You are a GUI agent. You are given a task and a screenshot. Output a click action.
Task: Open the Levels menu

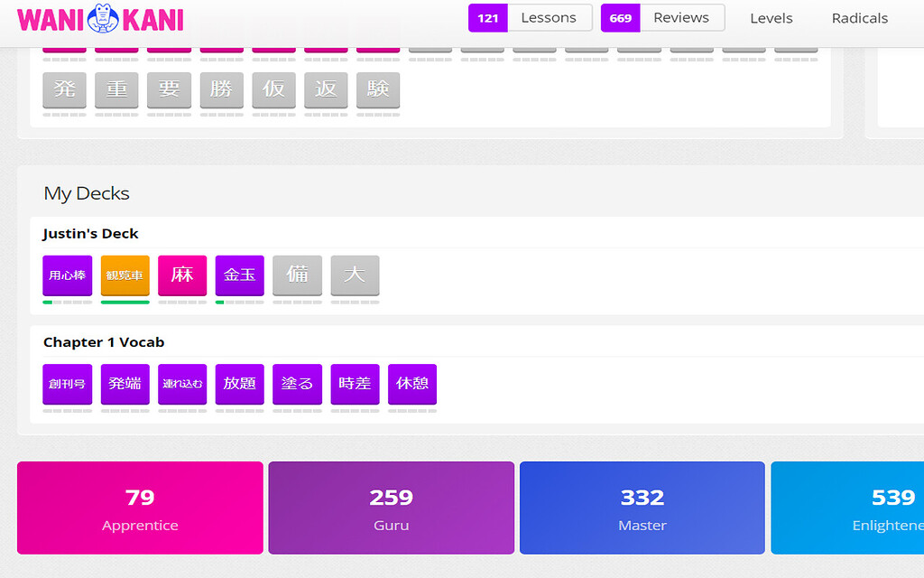click(x=771, y=18)
